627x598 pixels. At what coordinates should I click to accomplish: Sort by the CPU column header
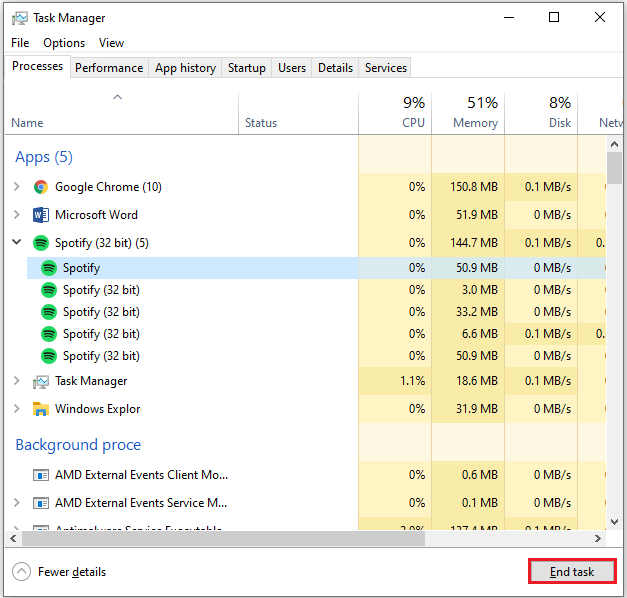tap(395, 114)
